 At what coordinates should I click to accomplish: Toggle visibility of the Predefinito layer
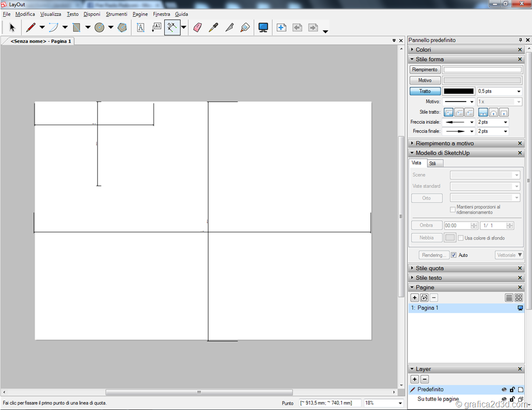tap(504, 390)
